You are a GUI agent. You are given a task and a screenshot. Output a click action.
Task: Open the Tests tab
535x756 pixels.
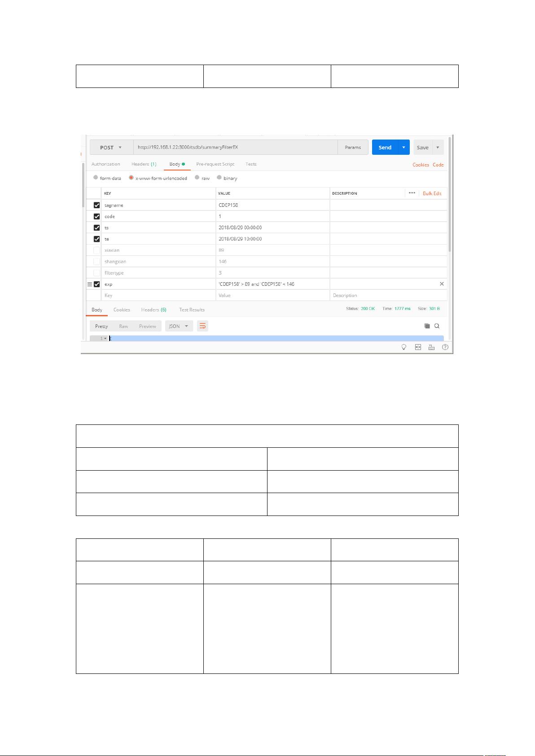[x=251, y=164]
